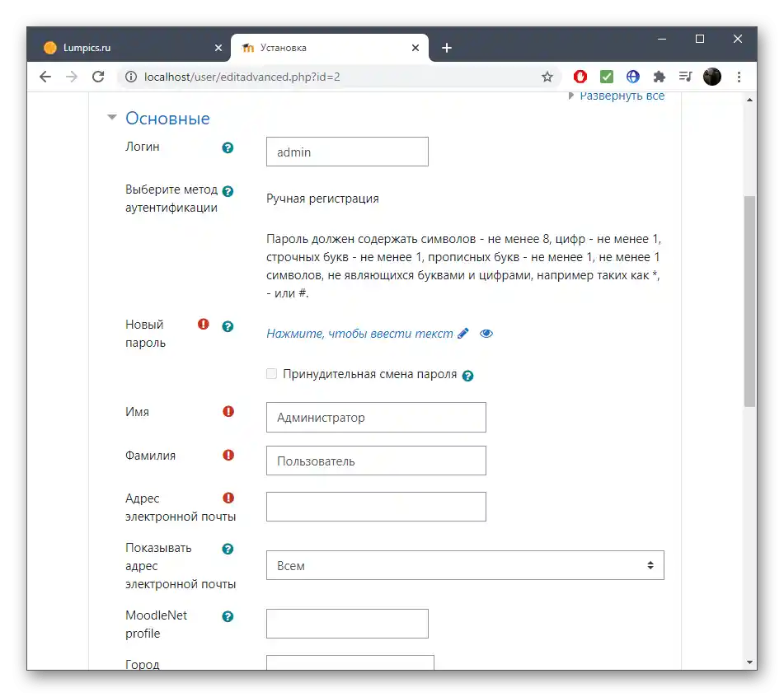
Task: Maximize the browser window
Action: 700,39
